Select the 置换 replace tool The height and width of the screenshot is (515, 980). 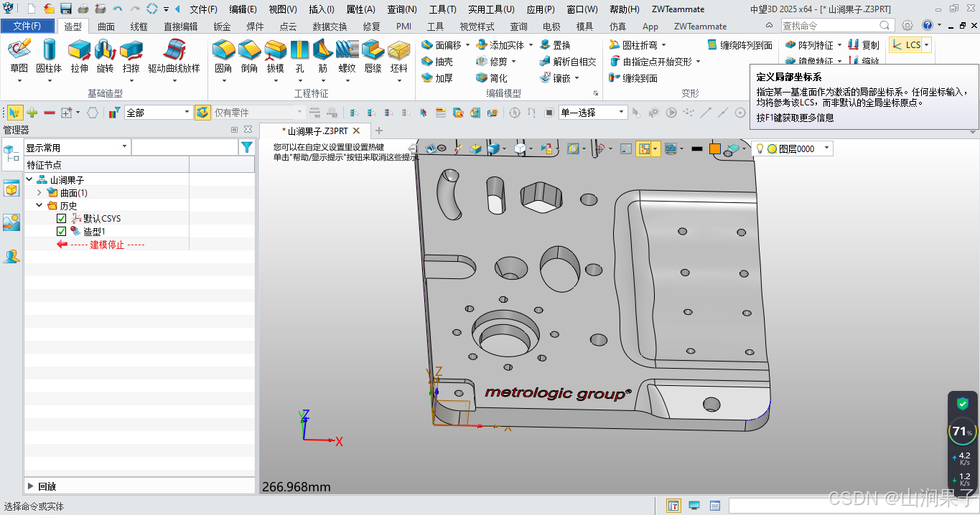click(554, 45)
